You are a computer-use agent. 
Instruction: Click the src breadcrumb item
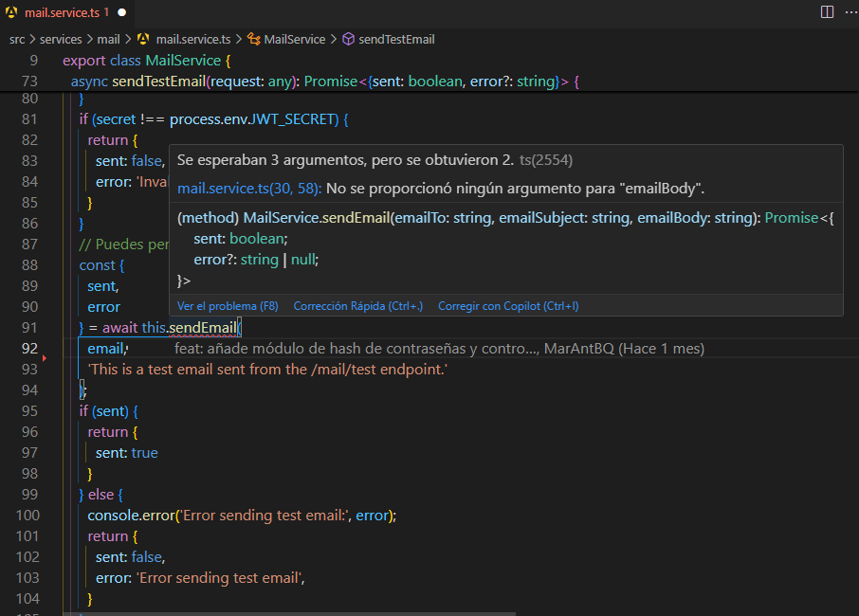(16, 40)
